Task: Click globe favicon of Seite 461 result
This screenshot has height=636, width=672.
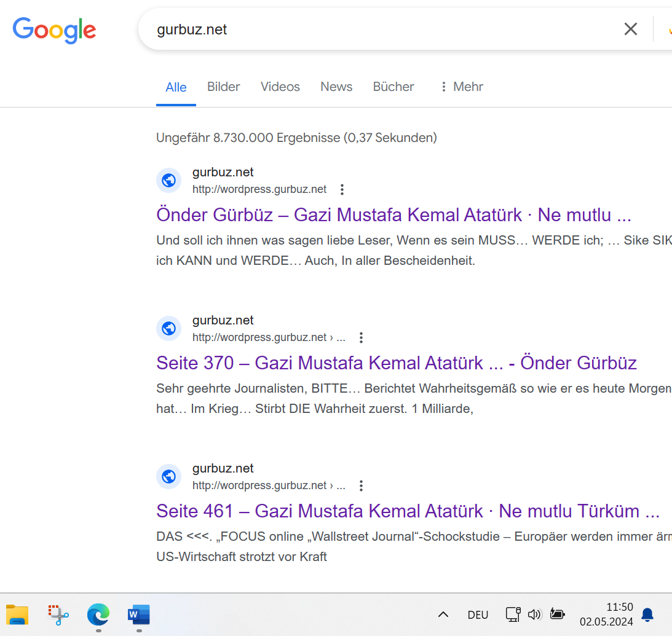Action: click(x=168, y=477)
